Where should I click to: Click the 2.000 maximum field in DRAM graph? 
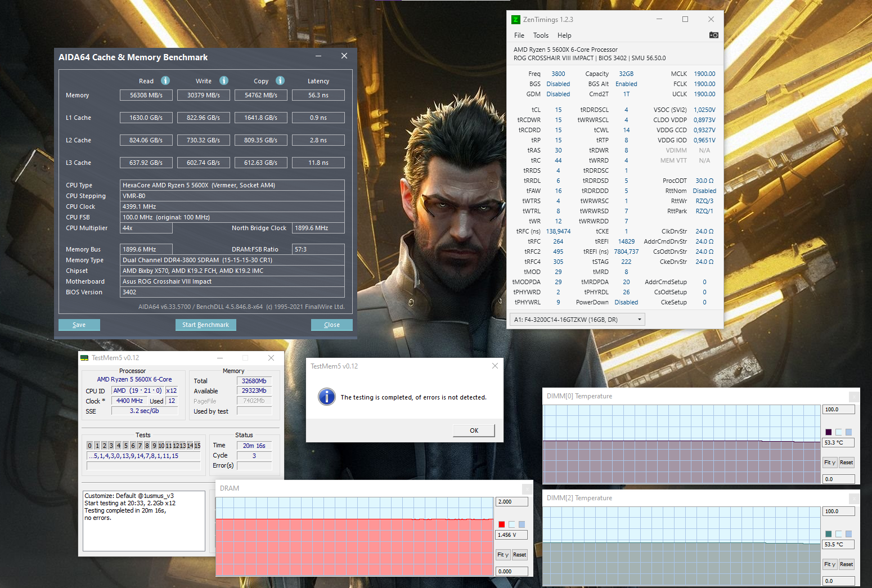coord(512,502)
